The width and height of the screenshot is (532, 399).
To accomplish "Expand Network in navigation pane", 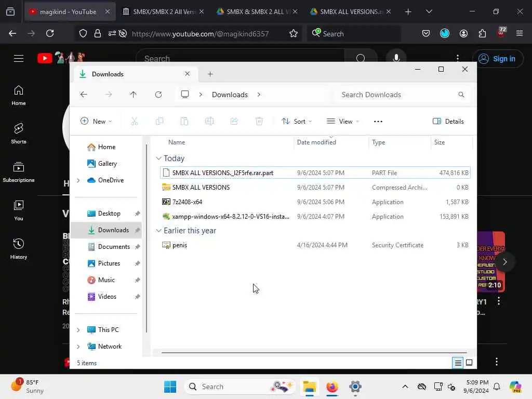I will tap(78, 347).
